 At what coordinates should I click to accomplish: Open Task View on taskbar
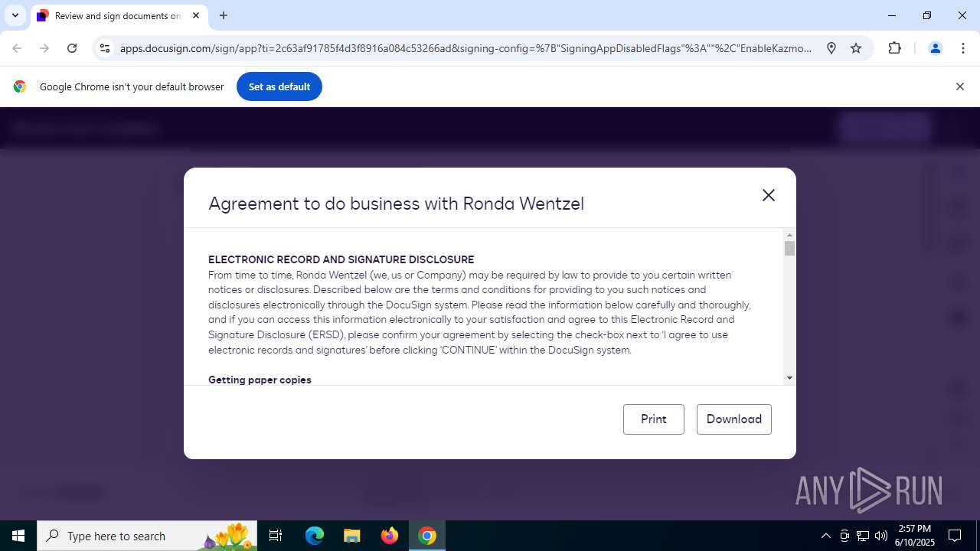click(276, 536)
